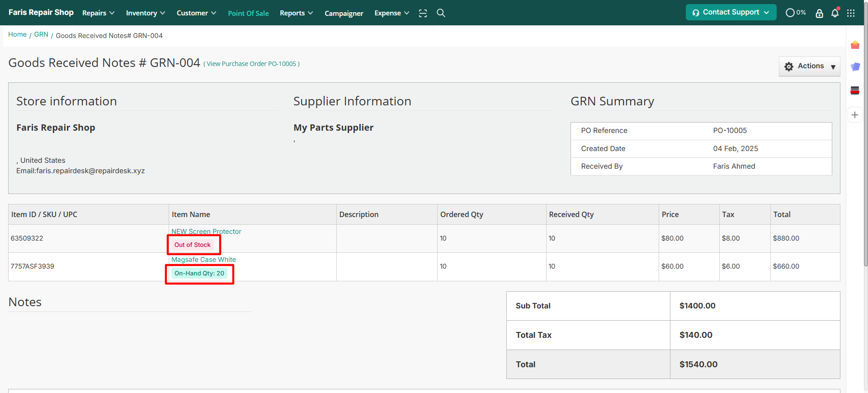This screenshot has width=868, height=393.
Task: Click the orange icon in right sidebar
Action: pos(855,45)
